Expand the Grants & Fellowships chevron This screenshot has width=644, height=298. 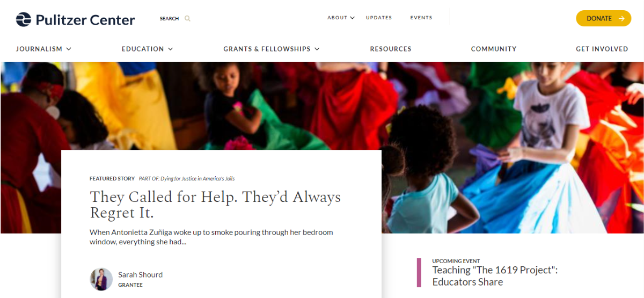[x=317, y=49]
